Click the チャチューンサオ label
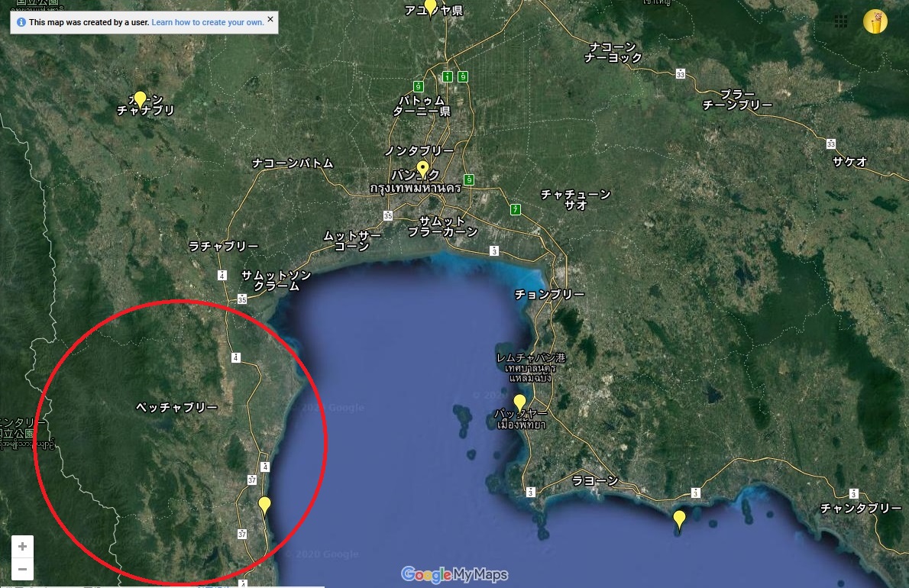909x588 pixels. point(576,200)
